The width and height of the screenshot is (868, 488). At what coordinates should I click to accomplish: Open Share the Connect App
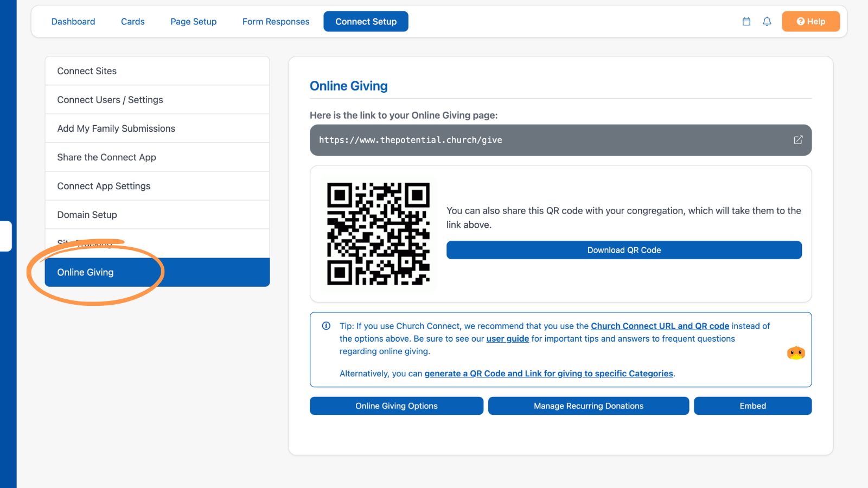coord(157,157)
